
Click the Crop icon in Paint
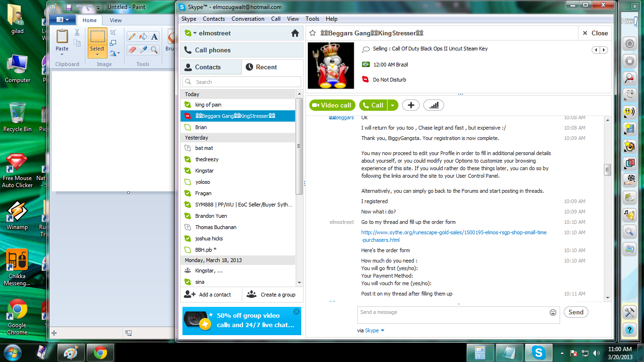pyautogui.click(x=113, y=32)
